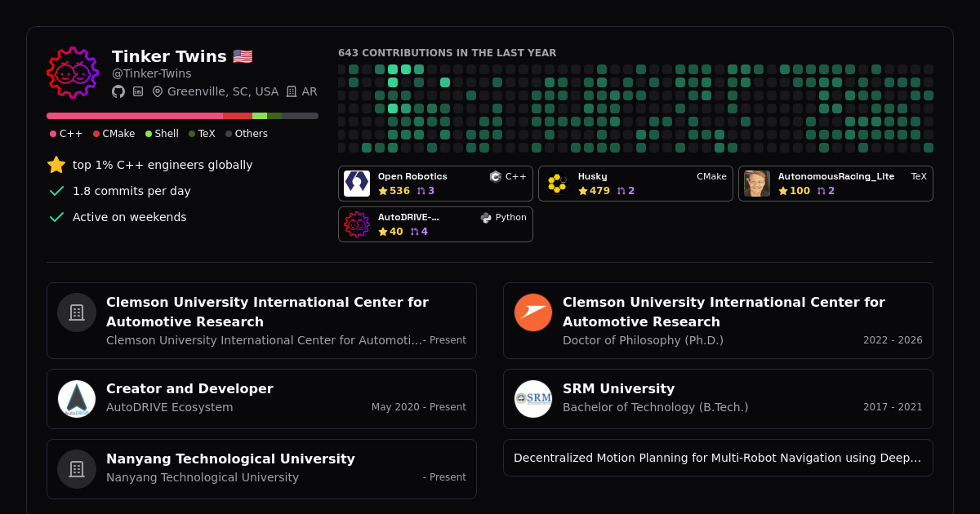This screenshot has width=980, height=514.
Task: Click the red CMake segment of language bar
Action: click(238, 116)
